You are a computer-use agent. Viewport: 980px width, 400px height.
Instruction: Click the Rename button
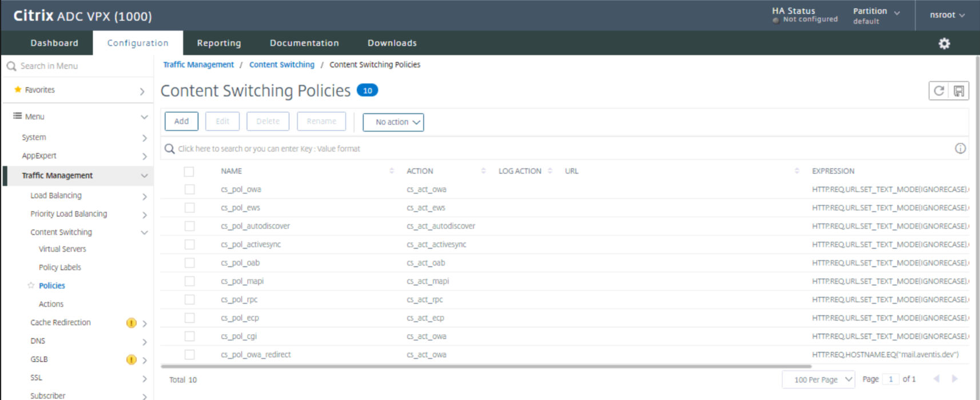[321, 121]
